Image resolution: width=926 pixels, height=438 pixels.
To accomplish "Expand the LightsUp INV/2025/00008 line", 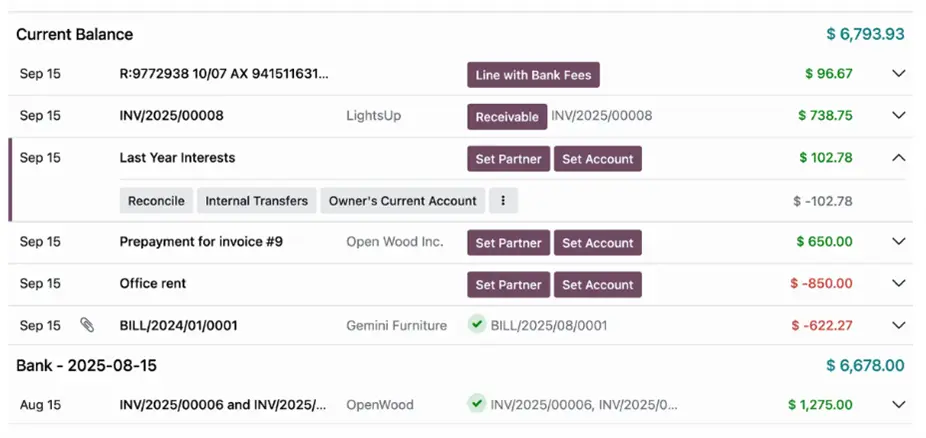I will pos(898,116).
